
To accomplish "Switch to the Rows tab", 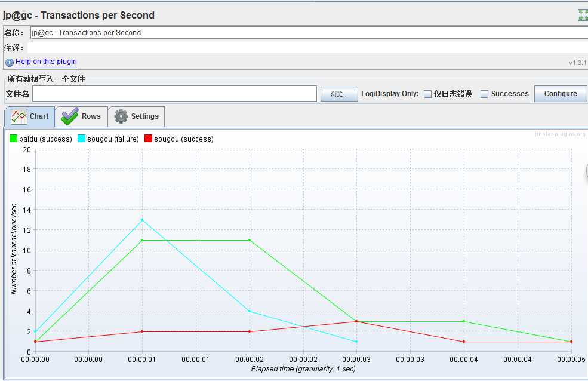I will [x=81, y=116].
